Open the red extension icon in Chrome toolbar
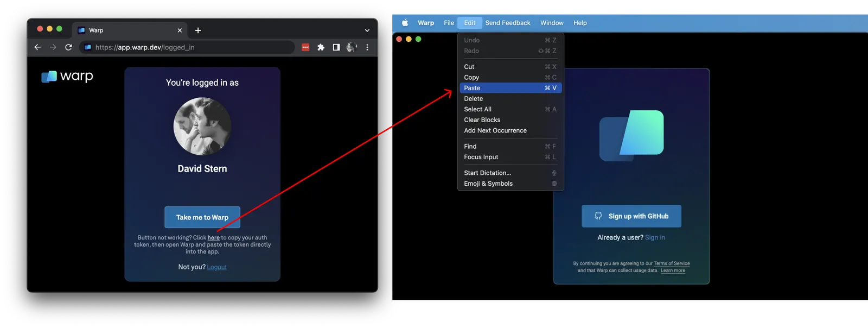The width and height of the screenshot is (868, 328). tap(305, 47)
